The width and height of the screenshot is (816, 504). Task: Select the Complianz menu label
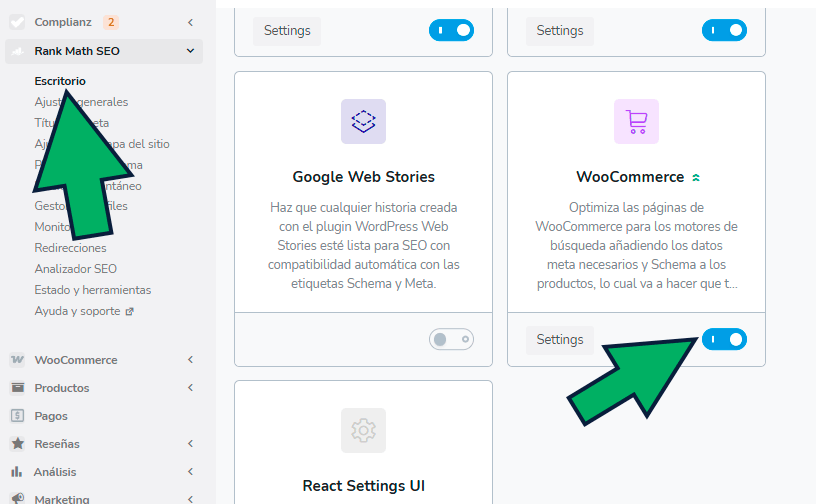point(63,22)
